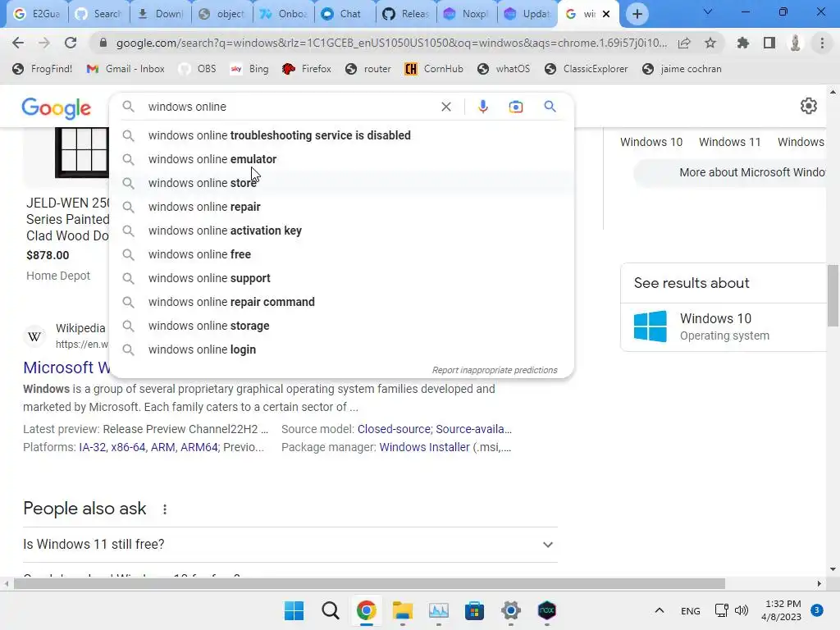Open the router bookmark

pyautogui.click(x=368, y=69)
